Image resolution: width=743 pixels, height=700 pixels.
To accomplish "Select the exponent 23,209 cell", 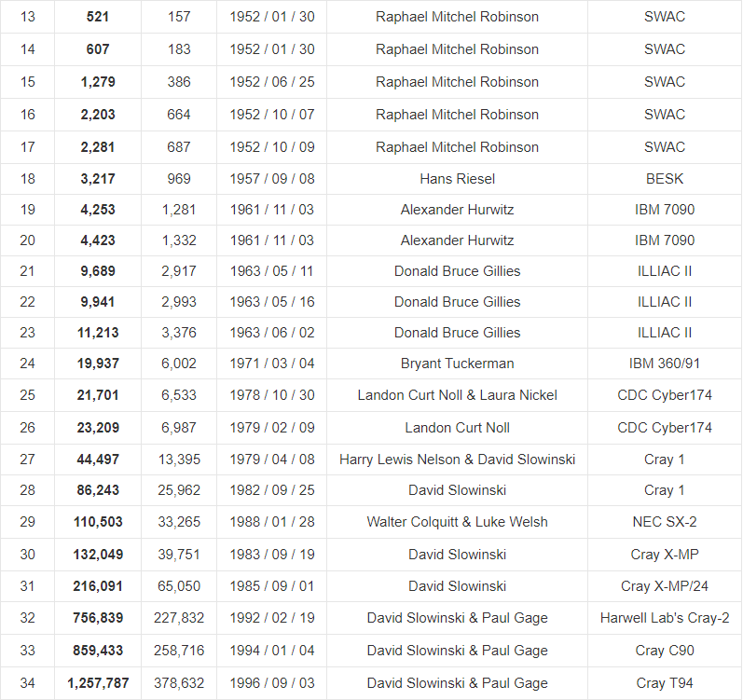I will tap(98, 428).
